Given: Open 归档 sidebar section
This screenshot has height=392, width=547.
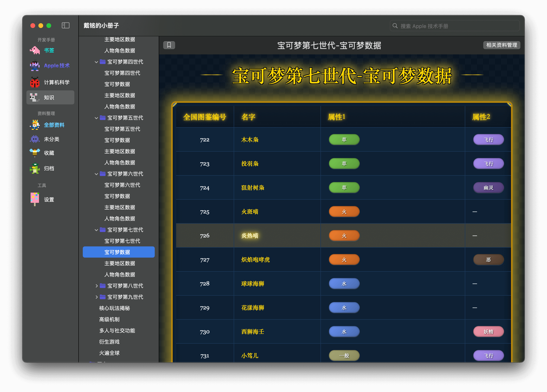Looking at the screenshot, I should point(50,168).
